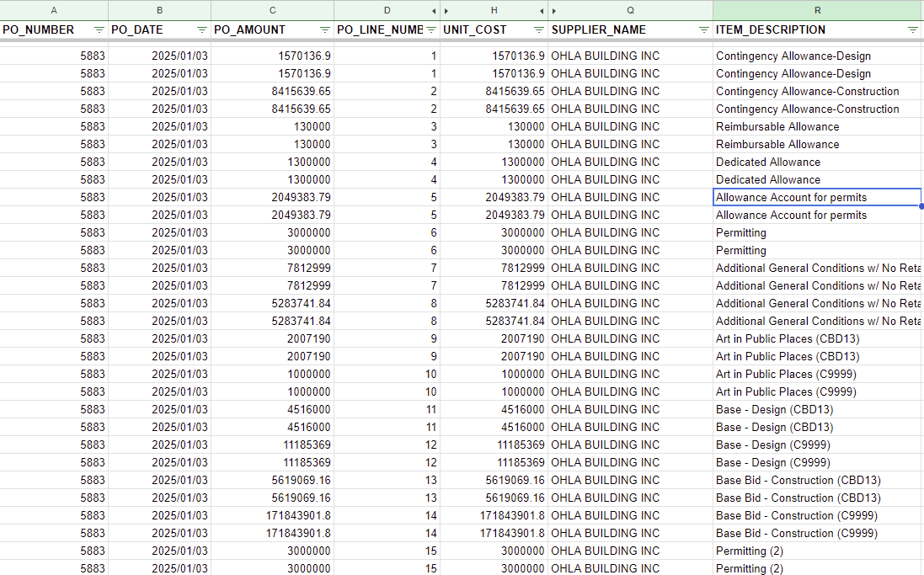The width and height of the screenshot is (924, 575).
Task: Select entire column B via its header
Action: click(x=159, y=10)
